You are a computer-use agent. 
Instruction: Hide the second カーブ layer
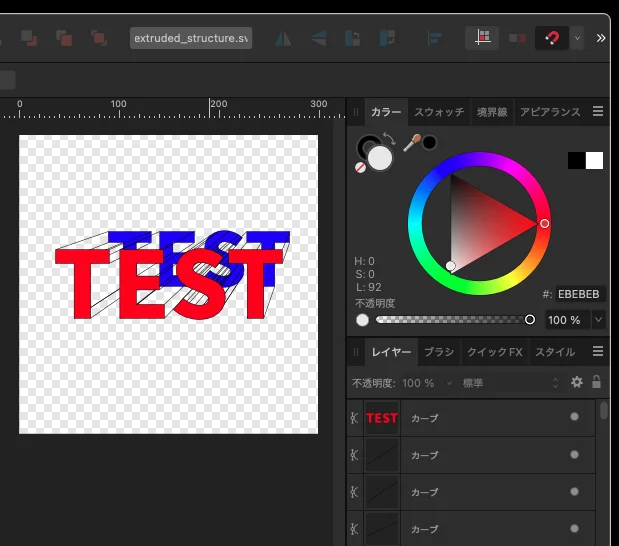coord(574,454)
